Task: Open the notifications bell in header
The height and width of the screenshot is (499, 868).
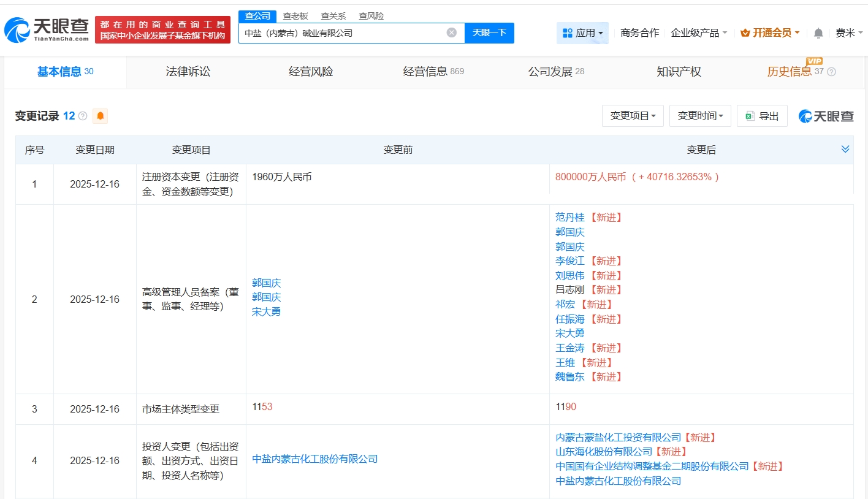Action: click(818, 33)
